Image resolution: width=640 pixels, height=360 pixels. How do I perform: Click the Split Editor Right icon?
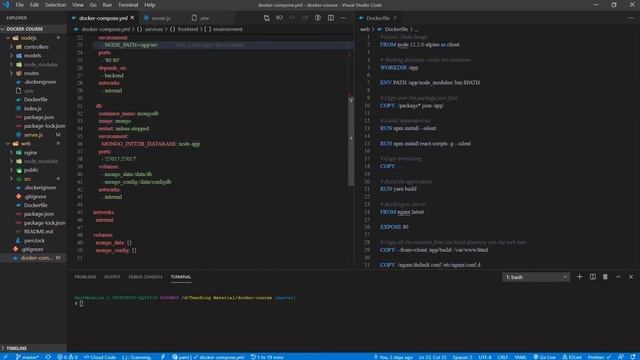click(x=331, y=18)
